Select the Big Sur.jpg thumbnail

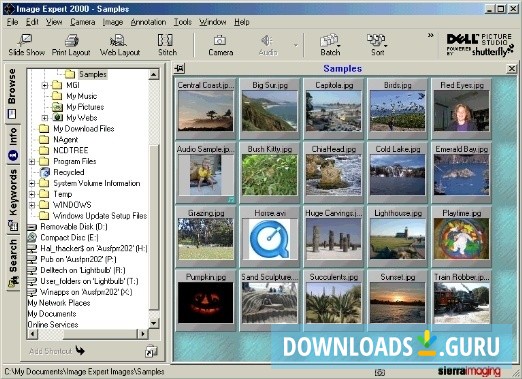(x=270, y=109)
